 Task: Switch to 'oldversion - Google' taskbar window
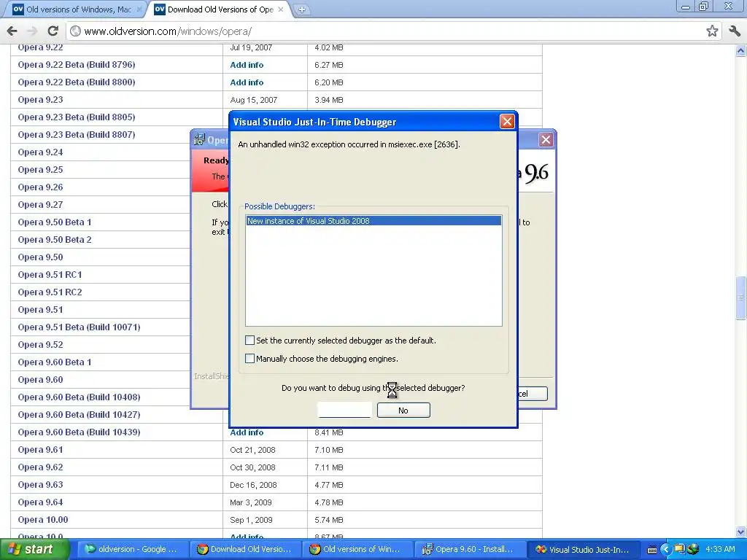click(x=132, y=549)
